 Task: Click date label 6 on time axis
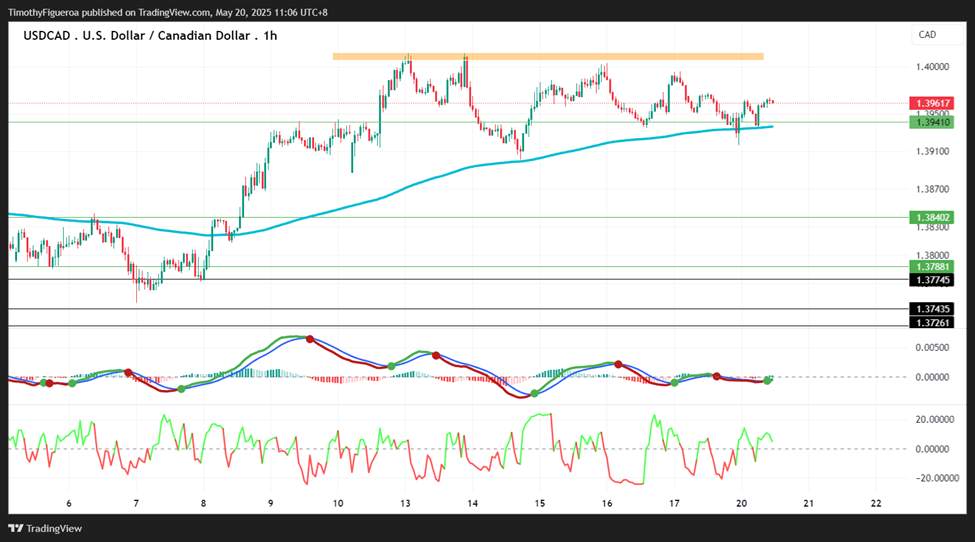[x=68, y=503]
